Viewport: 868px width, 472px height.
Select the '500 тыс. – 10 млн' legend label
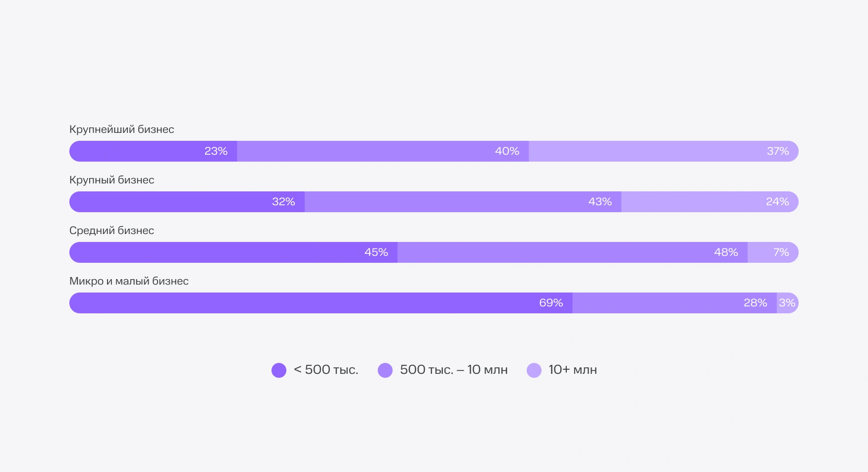tap(454, 370)
